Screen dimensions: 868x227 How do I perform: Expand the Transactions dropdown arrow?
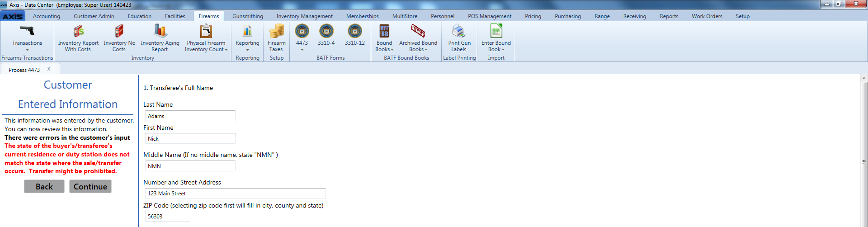click(x=27, y=50)
